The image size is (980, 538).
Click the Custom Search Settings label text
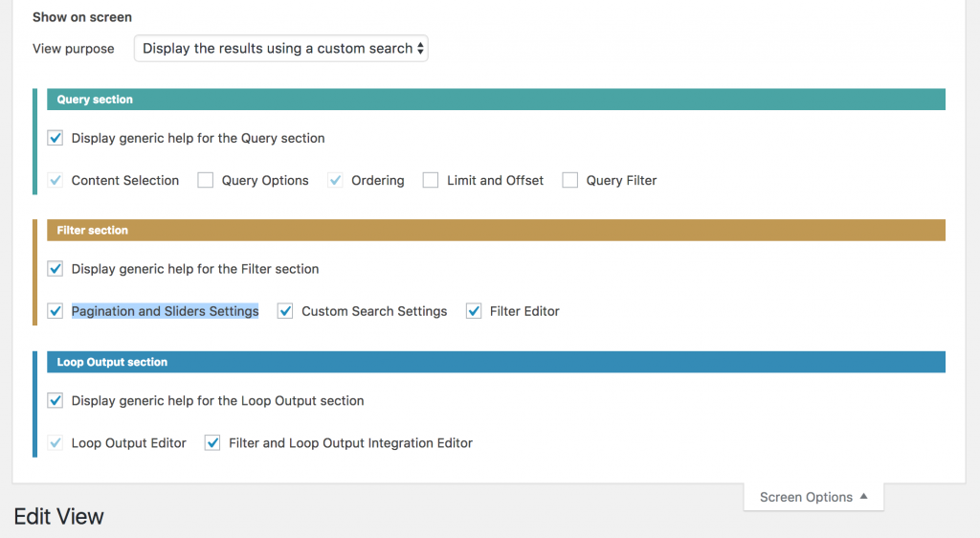pos(374,311)
